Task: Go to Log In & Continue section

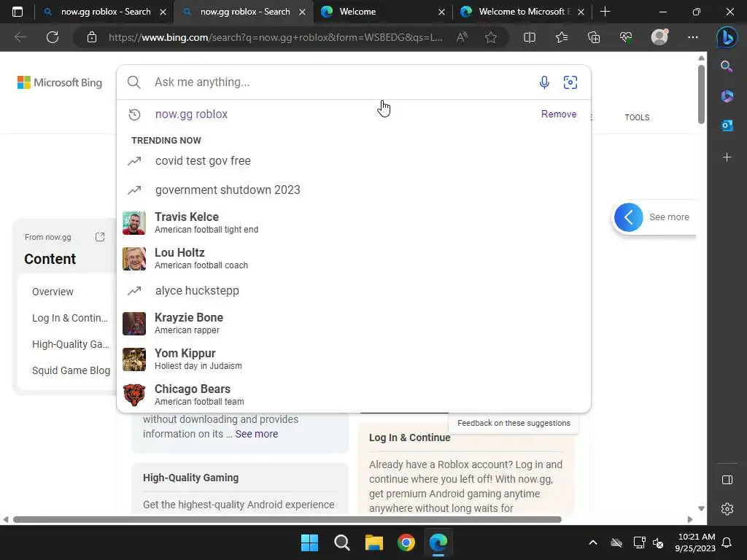Action: 70,318
